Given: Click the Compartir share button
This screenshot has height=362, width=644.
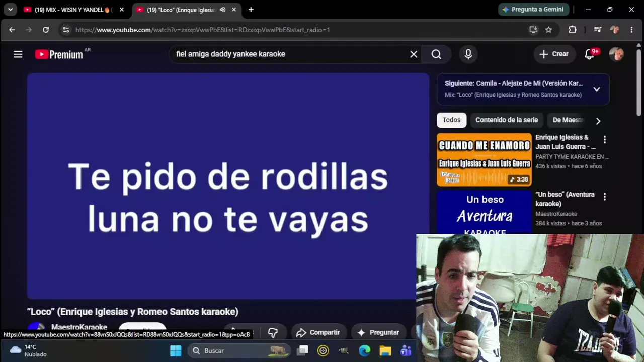Looking at the screenshot, I should (x=318, y=332).
